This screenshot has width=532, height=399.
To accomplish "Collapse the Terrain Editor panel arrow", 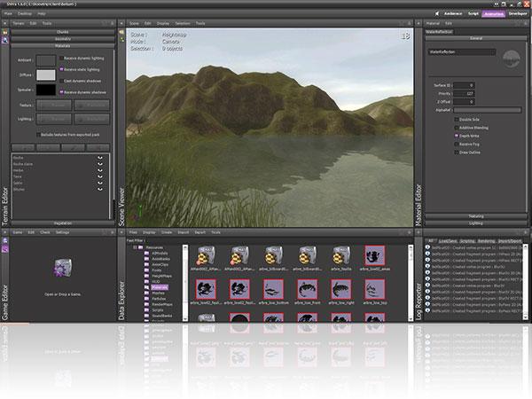I will (5, 23).
